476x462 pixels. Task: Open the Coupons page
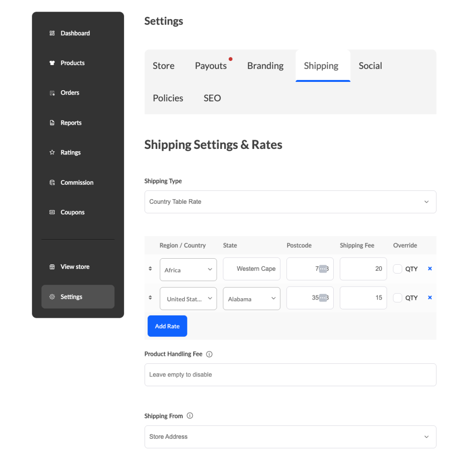tap(73, 212)
